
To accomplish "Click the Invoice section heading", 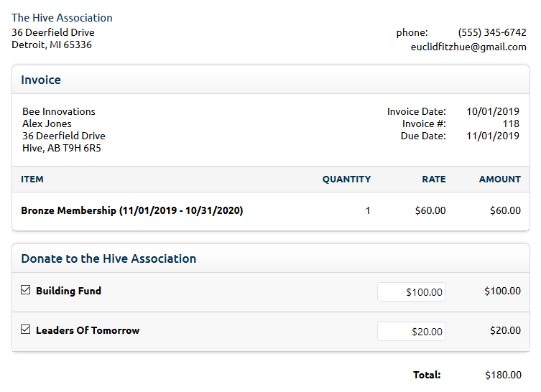I will point(41,80).
